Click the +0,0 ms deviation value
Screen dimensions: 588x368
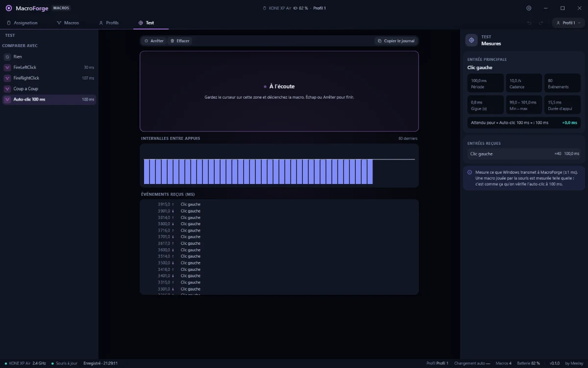click(569, 123)
